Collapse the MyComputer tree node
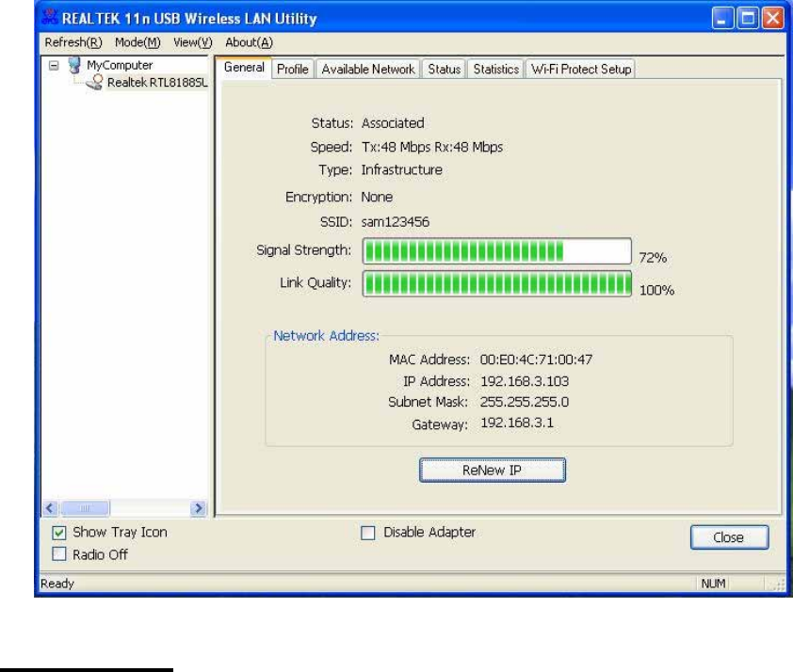The width and height of the screenshot is (793, 672). [x=54, y=65]
